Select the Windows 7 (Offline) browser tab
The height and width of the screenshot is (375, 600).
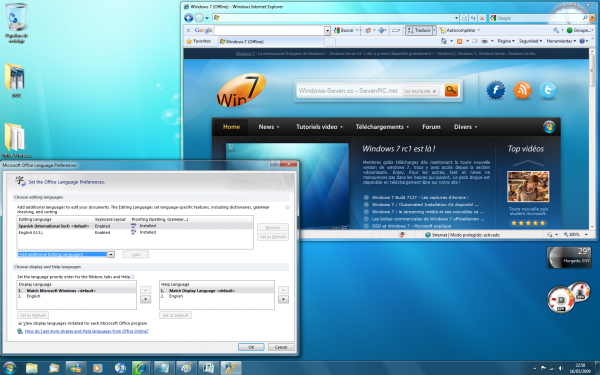click(271, 41)
